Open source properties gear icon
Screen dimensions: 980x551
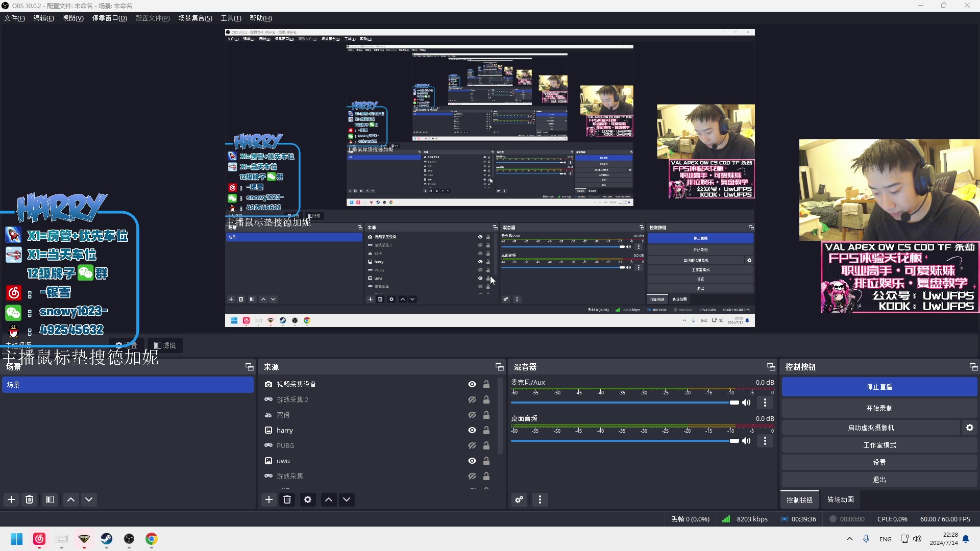308,499
